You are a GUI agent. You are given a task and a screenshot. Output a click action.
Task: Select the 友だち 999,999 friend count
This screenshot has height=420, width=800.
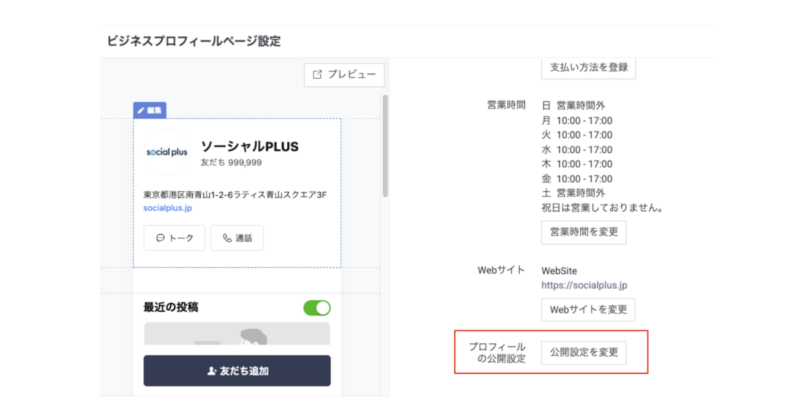pos(231,162)
